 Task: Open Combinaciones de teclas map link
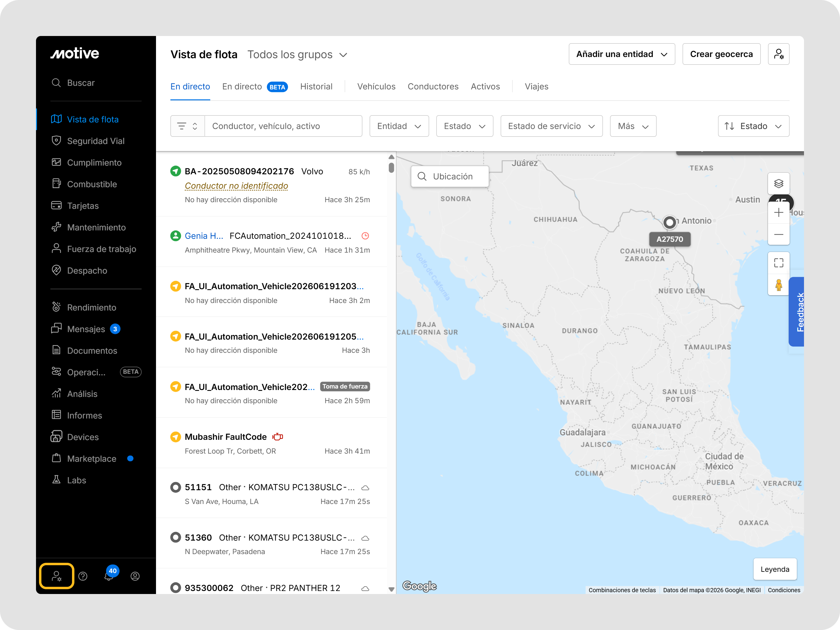622,590
